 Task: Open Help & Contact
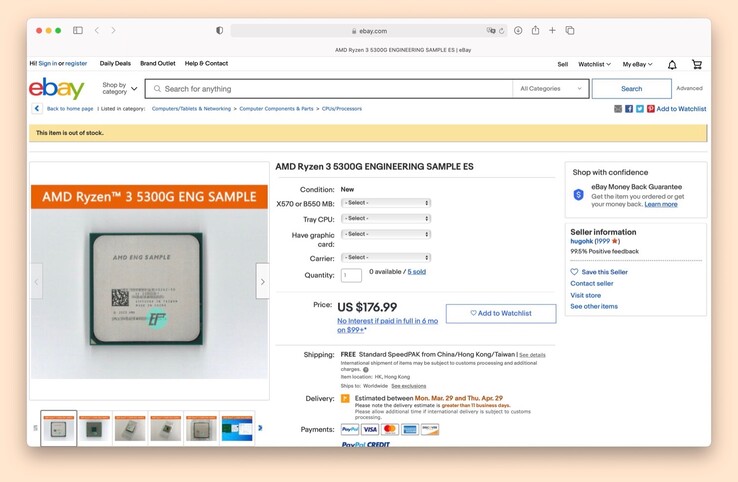206,64
